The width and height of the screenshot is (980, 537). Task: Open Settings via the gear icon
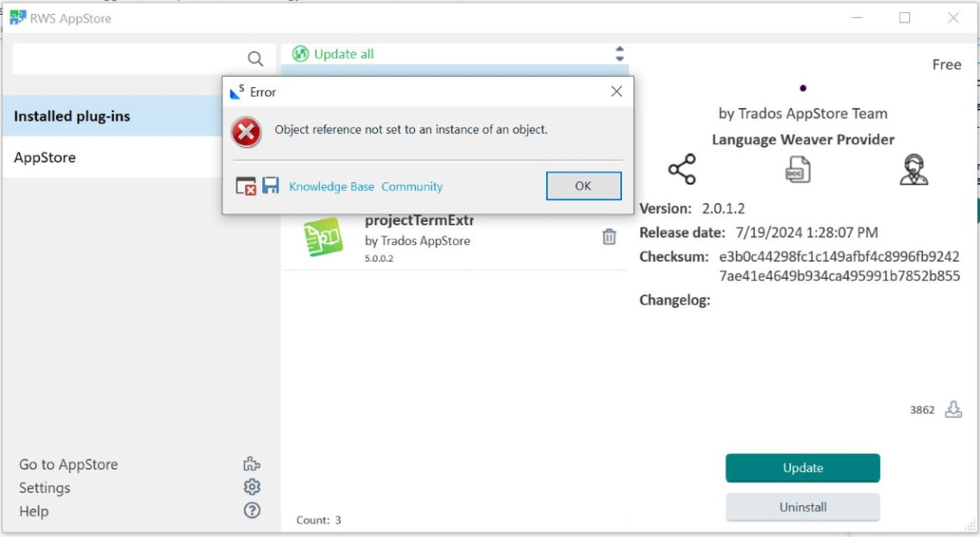(x=250, y=487)
